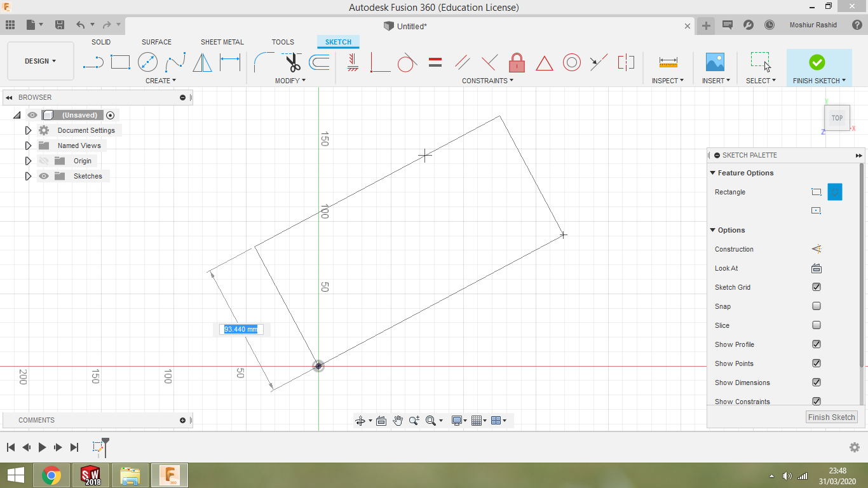Open the CREATE dropdown menu
Viewport: 868px width, 488px height.
coord(161,81)
